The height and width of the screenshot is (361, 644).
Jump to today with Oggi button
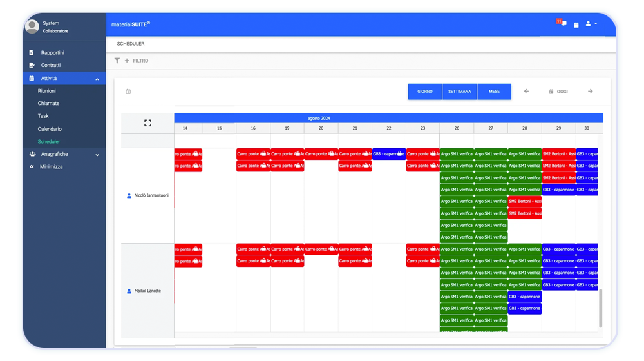pos(558,92)
